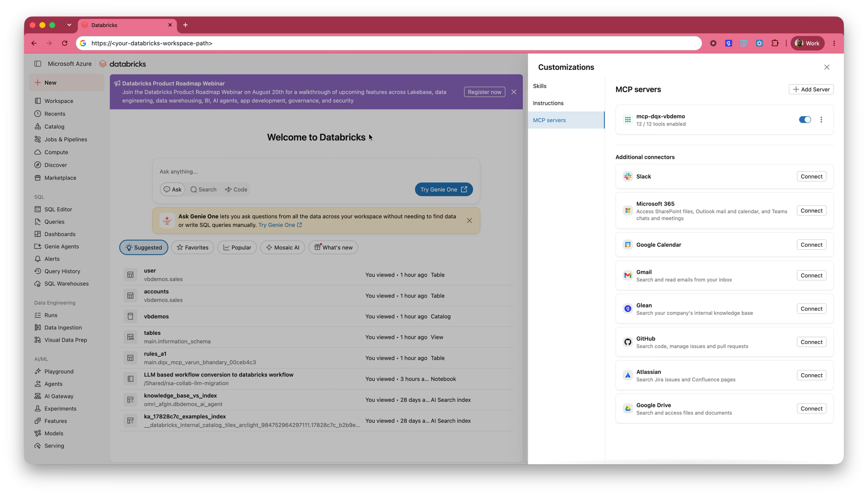Switch to the What's new filter tab
Screen dimensions: 868x496
point(333,248)
